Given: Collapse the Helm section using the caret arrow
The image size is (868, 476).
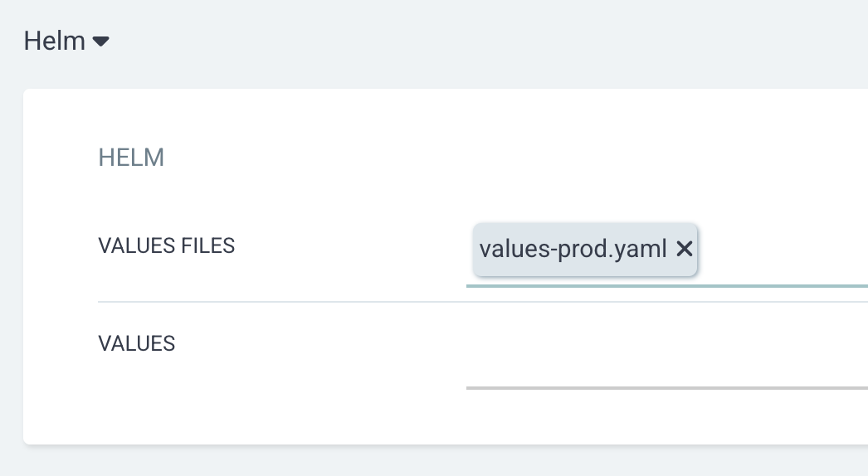Looking at the screenshot, I should click(100, 41).
